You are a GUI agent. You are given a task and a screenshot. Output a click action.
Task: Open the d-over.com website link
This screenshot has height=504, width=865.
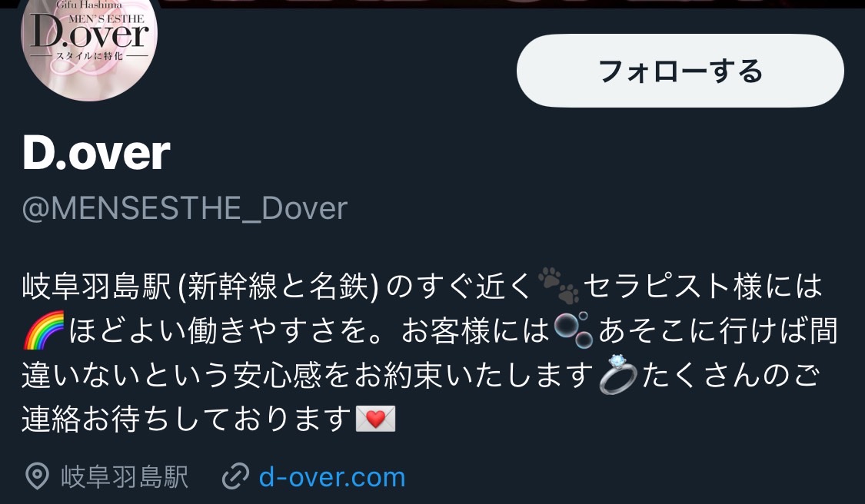click(x=332, y=477)
